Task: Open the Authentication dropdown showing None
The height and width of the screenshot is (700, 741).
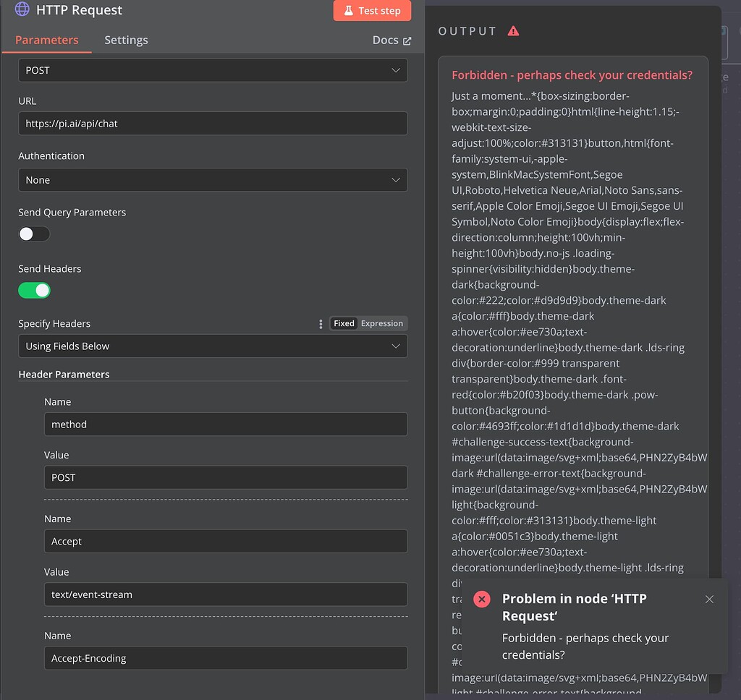Action: pyautogui.click(x=213, y=179)
